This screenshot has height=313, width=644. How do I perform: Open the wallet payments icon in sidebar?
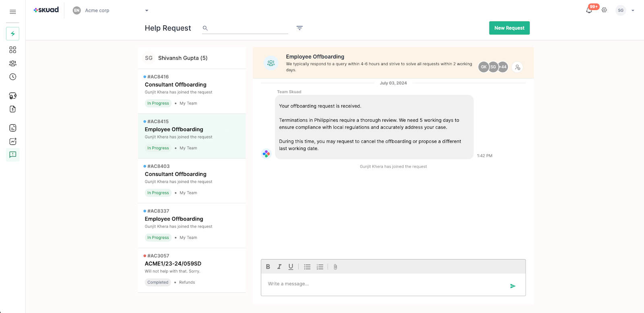tap(12, 96)
